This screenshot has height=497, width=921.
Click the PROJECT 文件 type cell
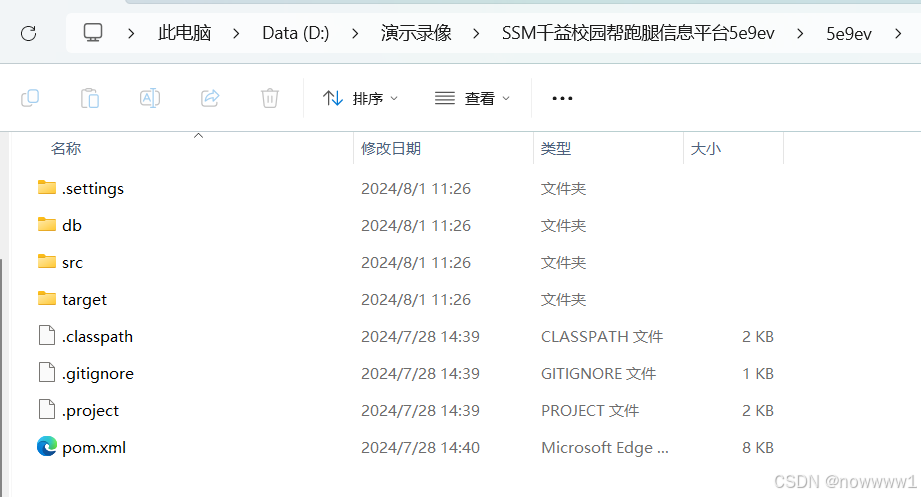point(590,411)
